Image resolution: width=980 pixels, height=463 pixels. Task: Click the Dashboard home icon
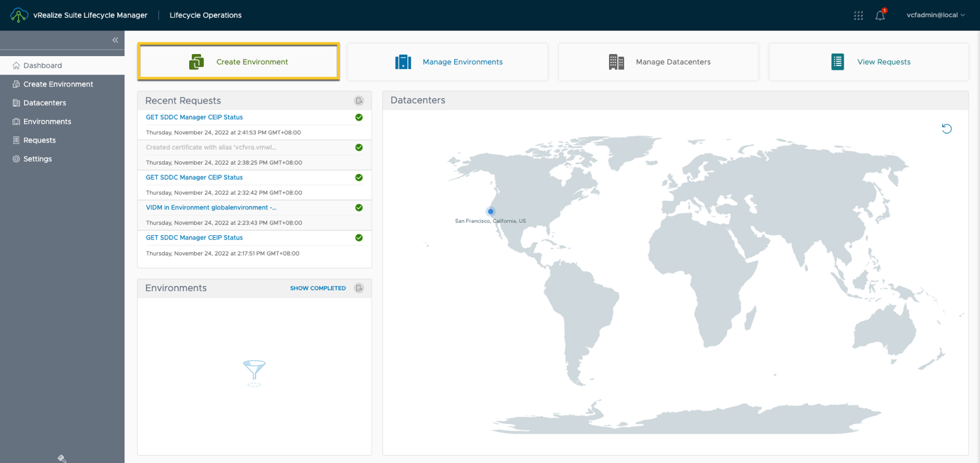pyautogui.click(x=16, y=65)
